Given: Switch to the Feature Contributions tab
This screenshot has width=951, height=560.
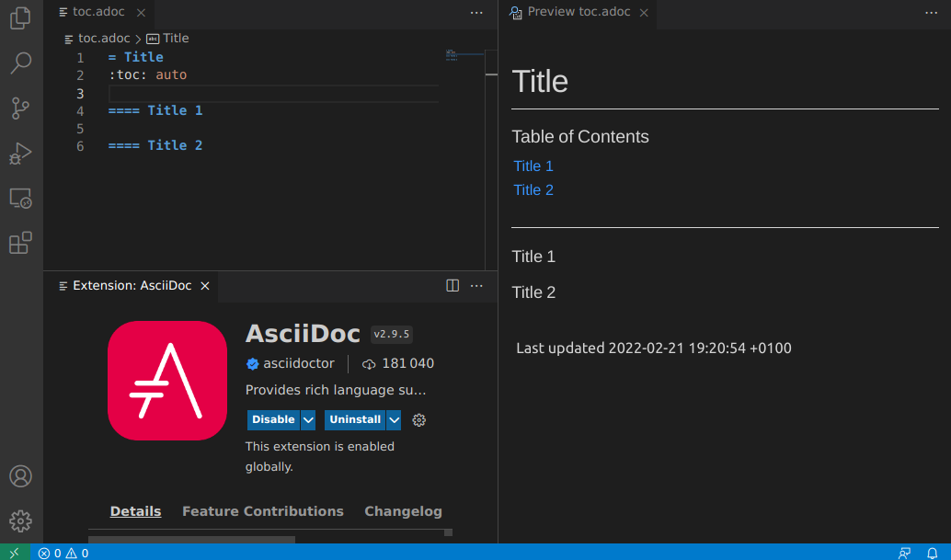Looking at the screenshot, I should point(263,511).
